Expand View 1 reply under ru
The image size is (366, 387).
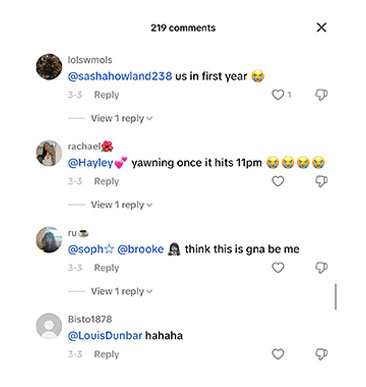pyautogui.click(x=122, y=291)
